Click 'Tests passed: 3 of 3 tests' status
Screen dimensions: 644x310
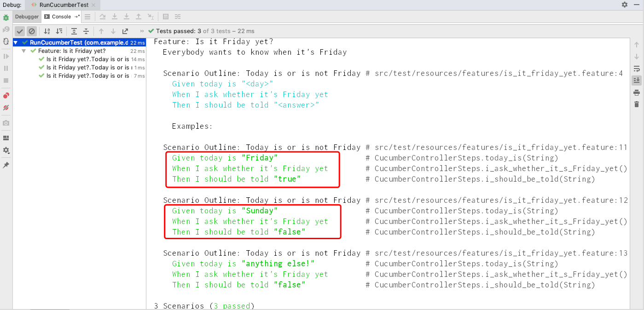[x=202, y=31]
